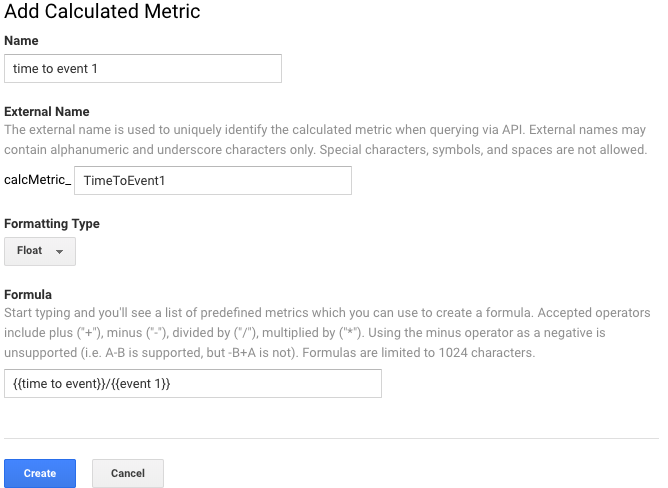Place cursor in '{{time to event}}' formula part
668x488 pixels.
60,384
